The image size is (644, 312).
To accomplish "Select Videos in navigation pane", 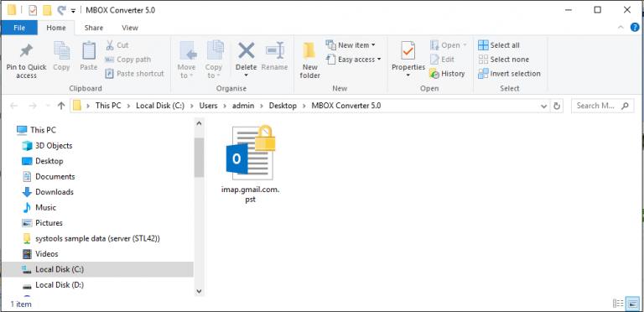I will click(x=40, y=254).
